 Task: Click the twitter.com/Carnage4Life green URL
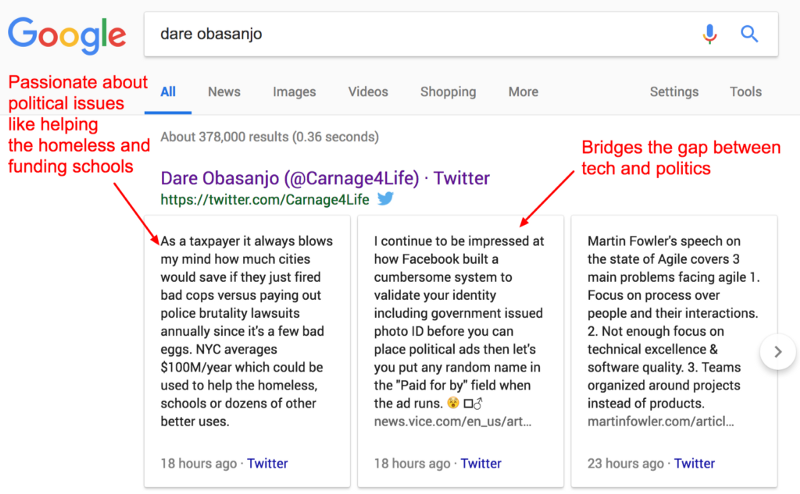(x=265, y=200)
